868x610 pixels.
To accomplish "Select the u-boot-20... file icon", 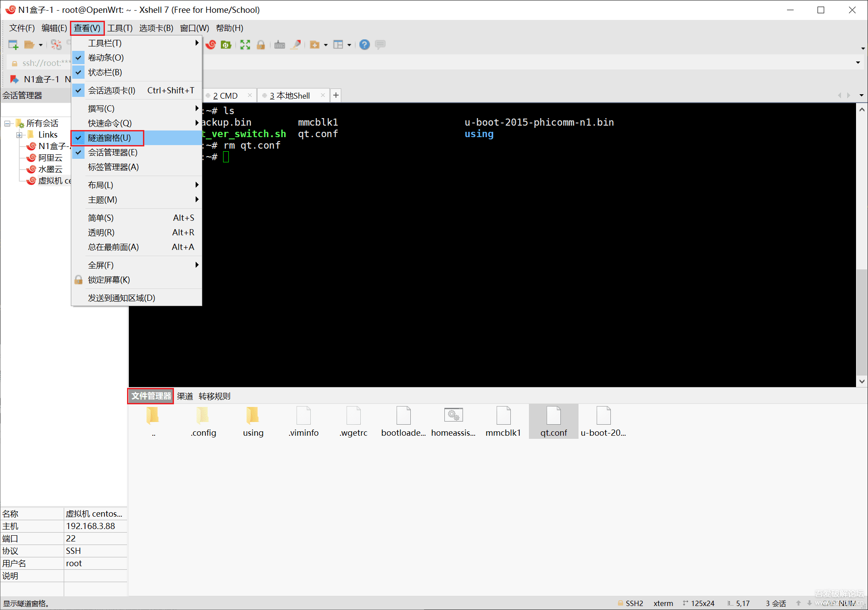I will pyautogui.click(x=604, y=422).
